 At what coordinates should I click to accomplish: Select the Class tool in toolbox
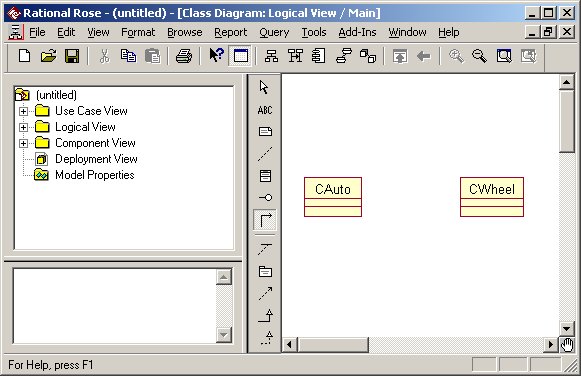click(x=265, y=176)
